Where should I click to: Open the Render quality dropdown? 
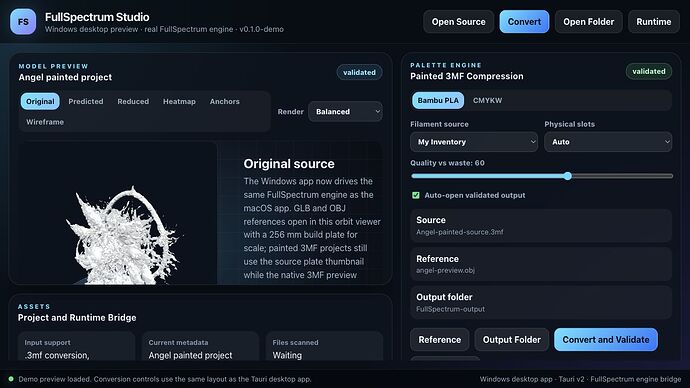tap(345, 112)
